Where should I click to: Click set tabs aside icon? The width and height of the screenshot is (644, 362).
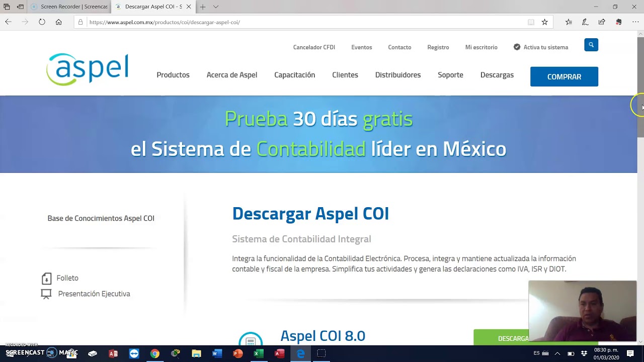[x=20, y=7]
